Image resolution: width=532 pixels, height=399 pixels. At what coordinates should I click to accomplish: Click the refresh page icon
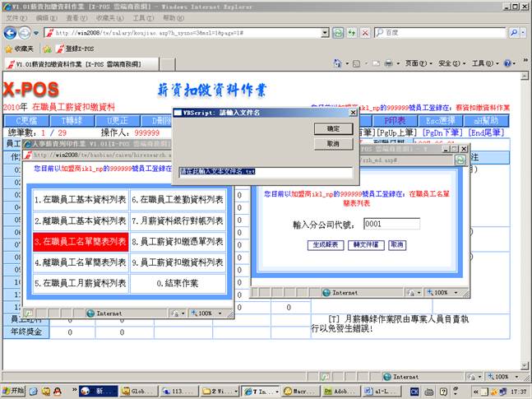(338, 33)
